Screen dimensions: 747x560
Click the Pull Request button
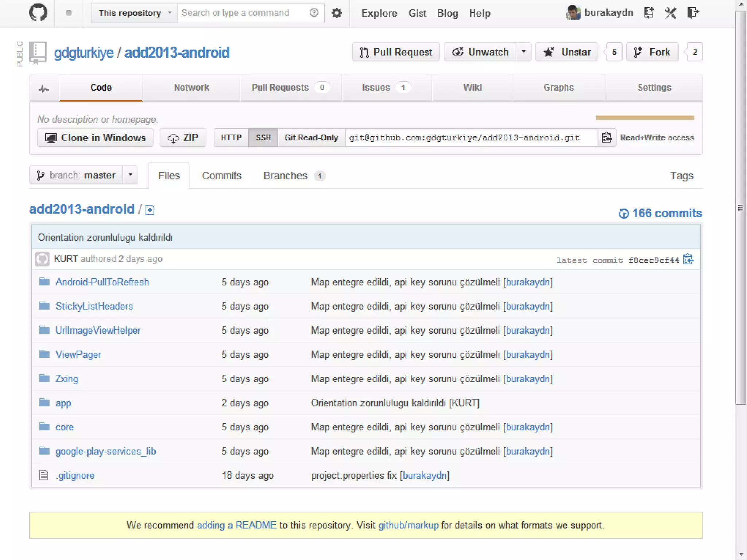396,52
